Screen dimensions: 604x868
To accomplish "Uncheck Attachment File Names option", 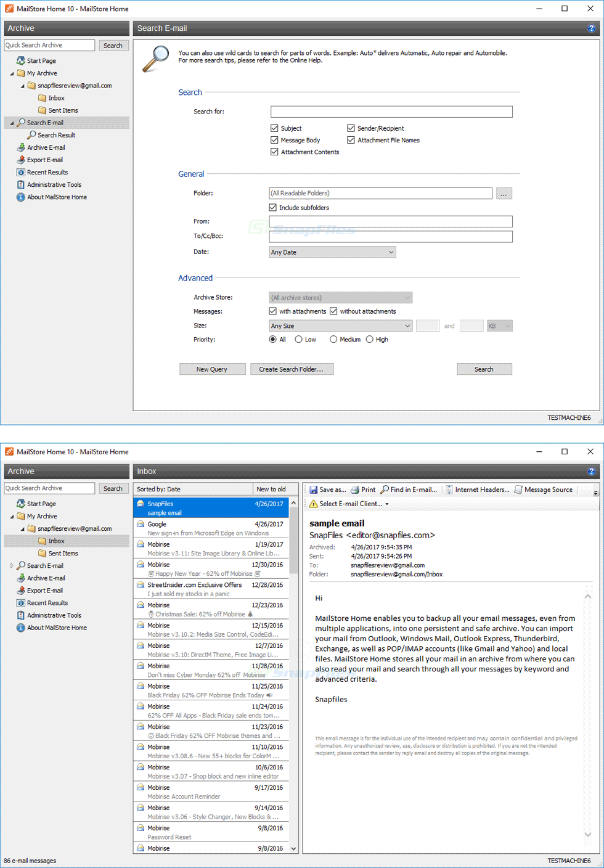I will [351, 140].
